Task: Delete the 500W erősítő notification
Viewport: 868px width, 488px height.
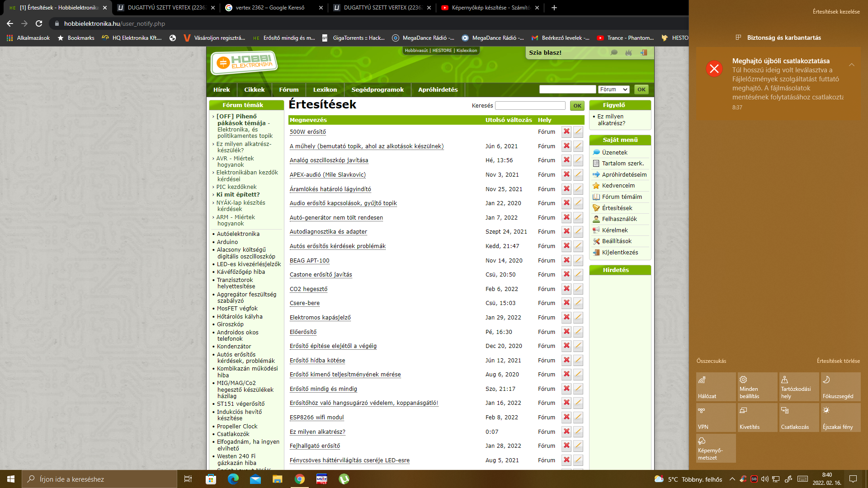Action: click(x=566, y=132)
